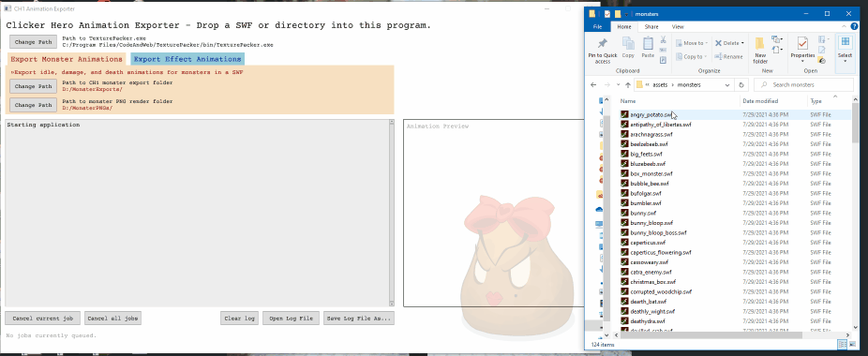Click Change Path for CH1 monster export folder
Viewport: 868px width, 356px height.
[x=33, y=86]
